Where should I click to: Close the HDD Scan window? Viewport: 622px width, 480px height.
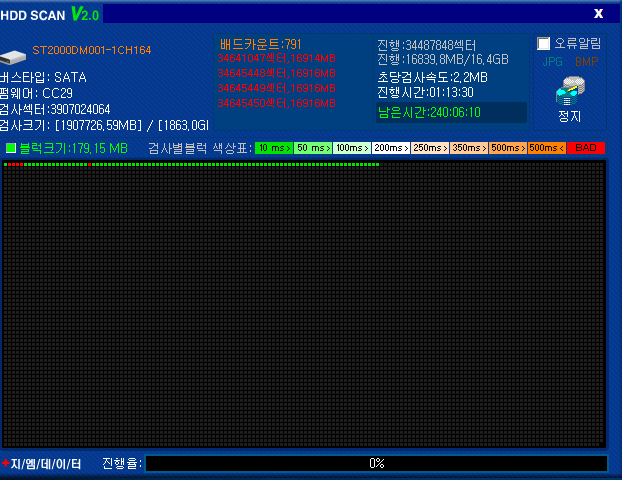click(598, 13)
